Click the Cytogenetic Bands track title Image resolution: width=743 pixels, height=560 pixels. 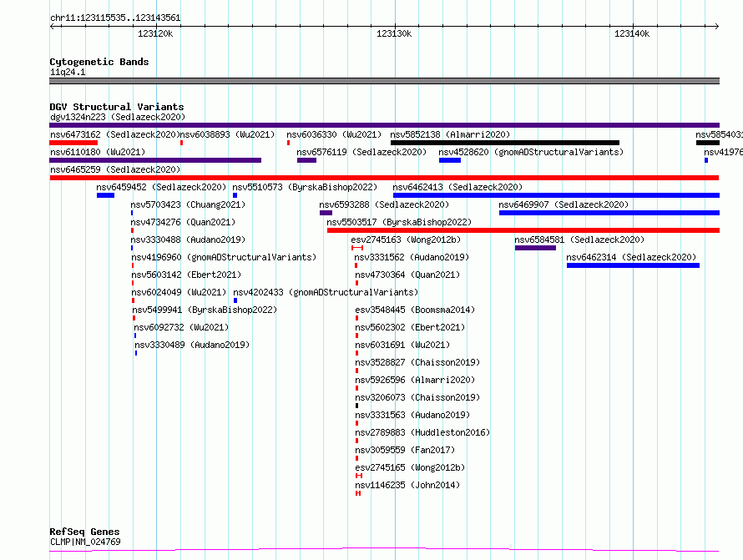tap(99, 62)
